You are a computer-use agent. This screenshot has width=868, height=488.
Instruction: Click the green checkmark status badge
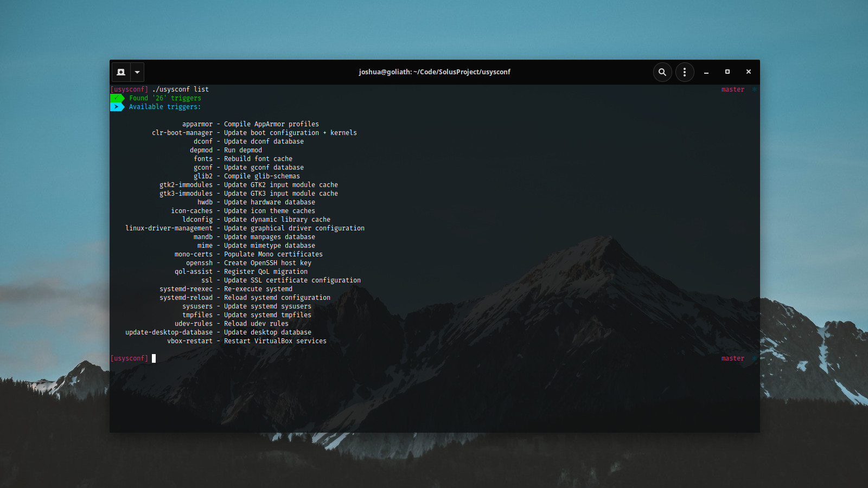coord(117,98)
